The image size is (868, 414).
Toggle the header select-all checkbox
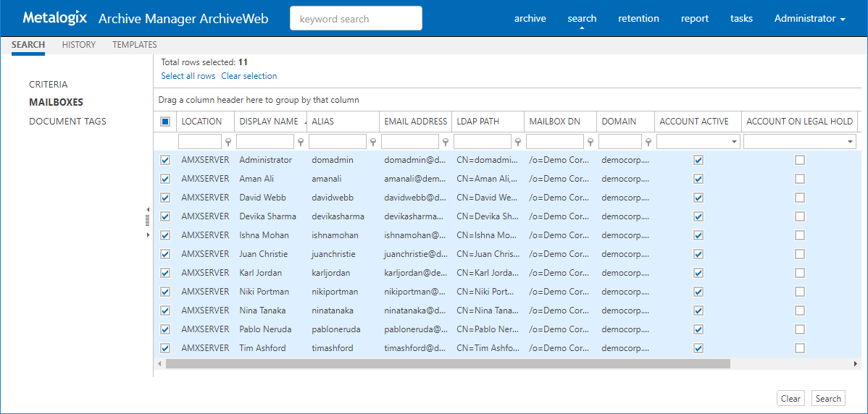pyautogui.click(x=165, y=122)
